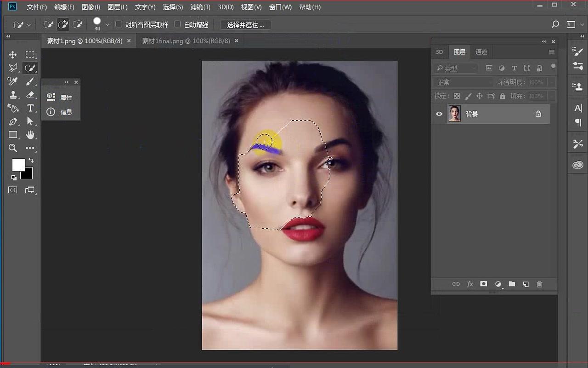Select the Move tool

13,55
